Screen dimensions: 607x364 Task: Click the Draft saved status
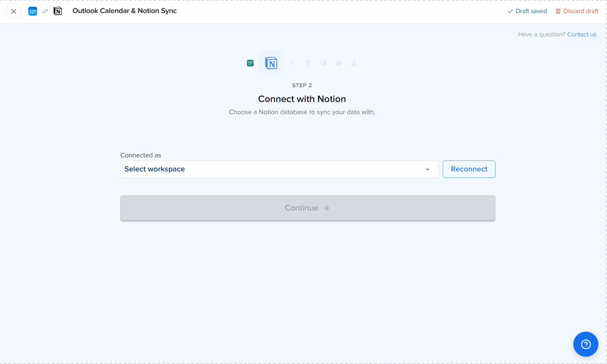pos(527,11)
